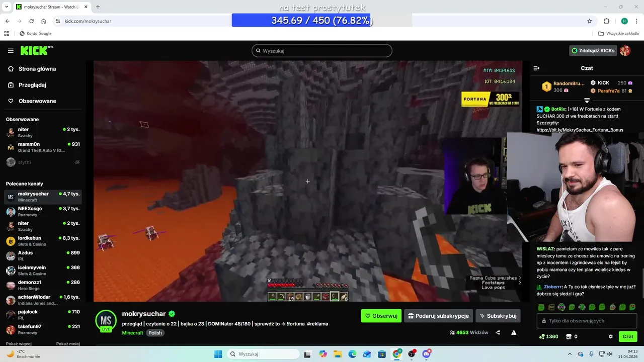644x362 pixels.
Task: Click Podaruj subskrypcje button
Action: click(438, 316)
